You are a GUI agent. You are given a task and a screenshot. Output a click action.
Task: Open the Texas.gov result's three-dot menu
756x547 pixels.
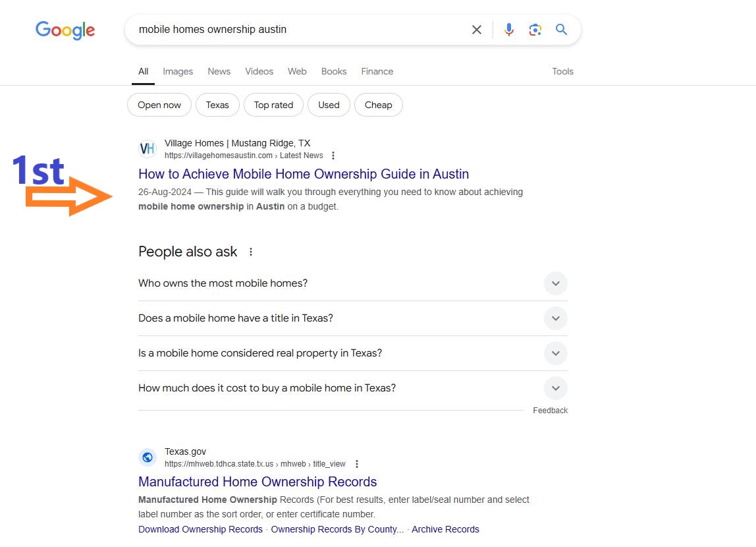click(x=357, y=464)
